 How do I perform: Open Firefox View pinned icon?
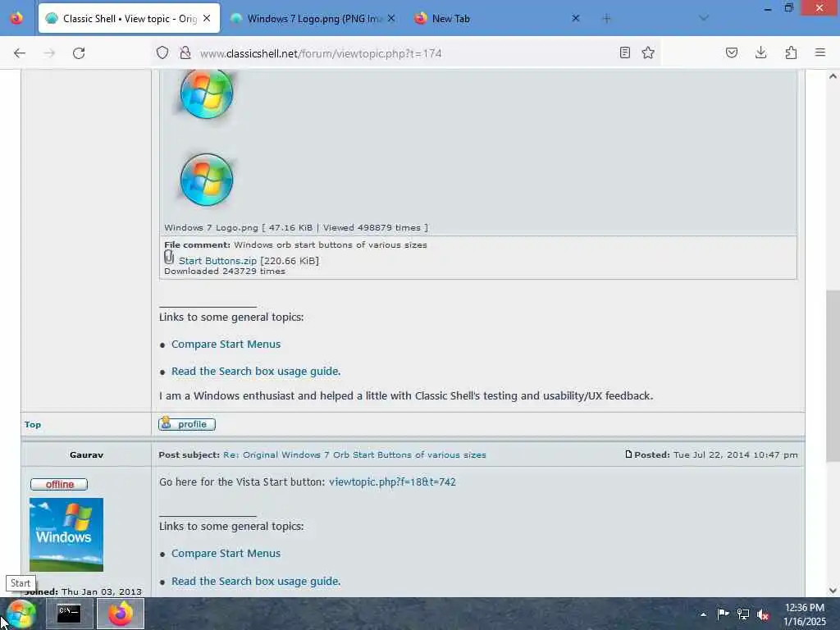[17, 18]
